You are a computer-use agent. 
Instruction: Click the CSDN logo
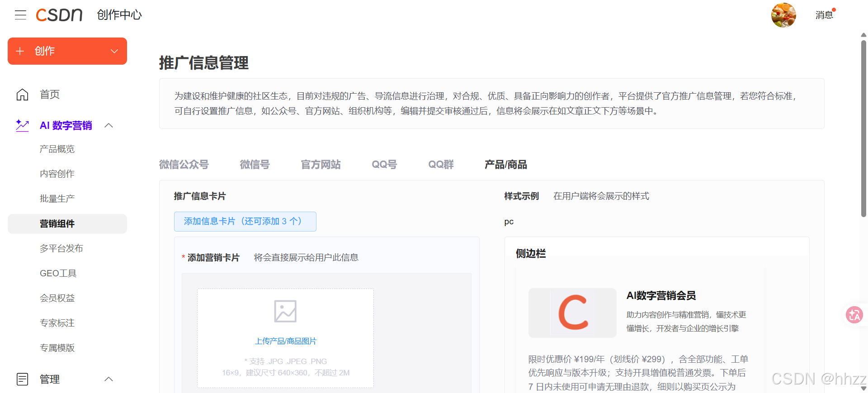click(x=59, y=15)
